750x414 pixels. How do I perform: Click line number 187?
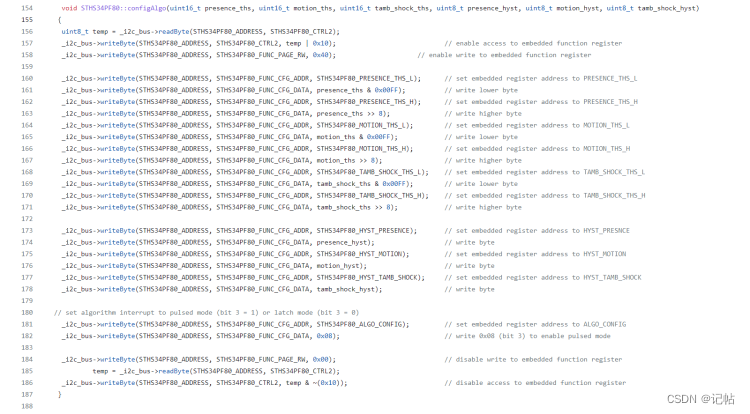pos(27,394)
